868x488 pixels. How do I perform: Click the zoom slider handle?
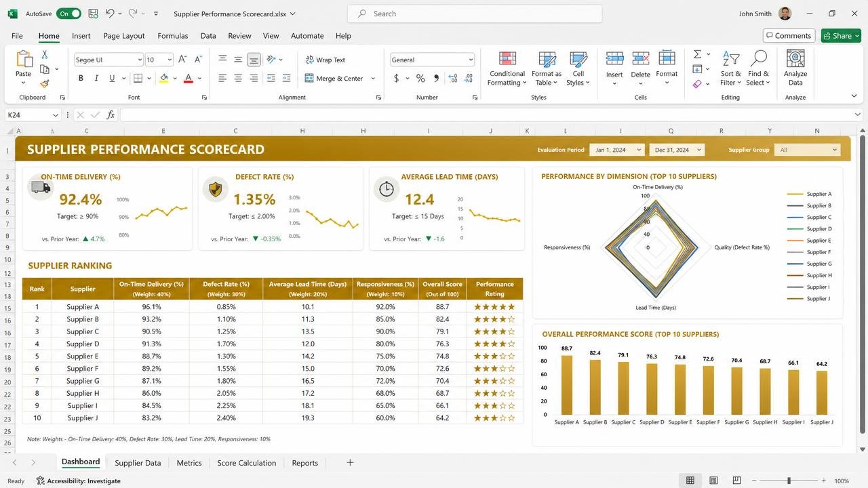(789, 481)
